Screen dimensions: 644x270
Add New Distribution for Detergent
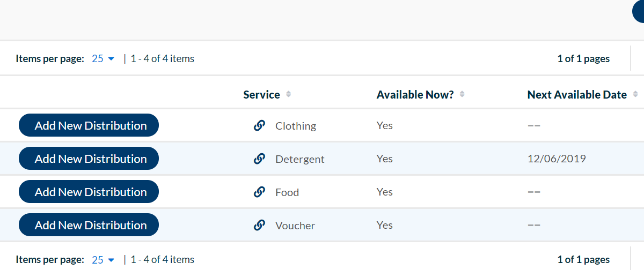tap(89, 159)
